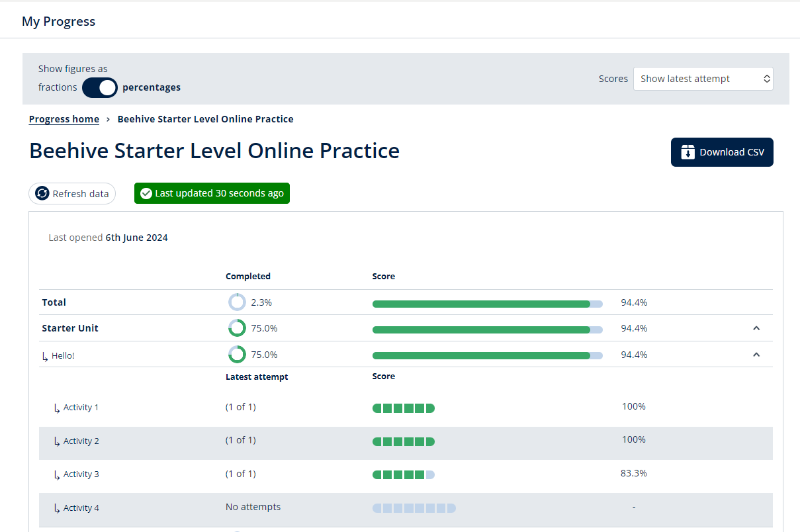Click the 'percentages' label

pos(152,87)
